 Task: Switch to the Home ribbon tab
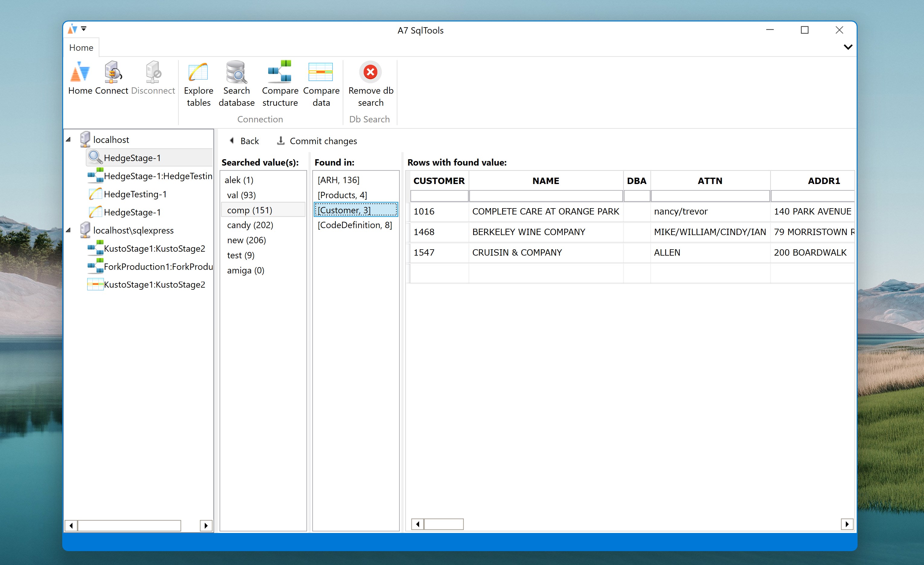(81, 48)
